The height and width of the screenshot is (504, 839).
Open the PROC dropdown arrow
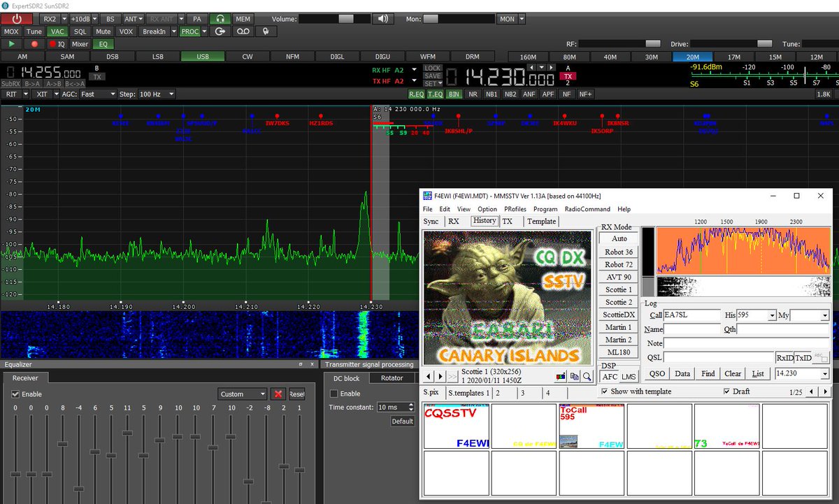click(204, 31)
